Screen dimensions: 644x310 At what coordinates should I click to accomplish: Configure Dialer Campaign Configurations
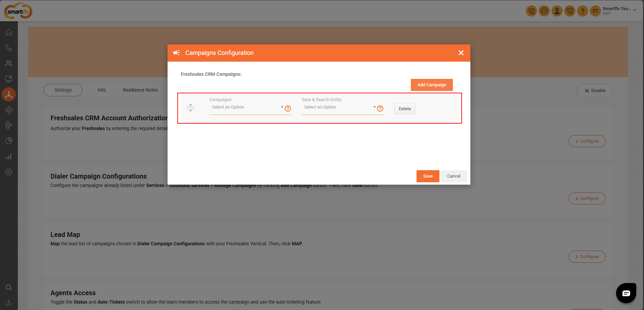(587, 198)
